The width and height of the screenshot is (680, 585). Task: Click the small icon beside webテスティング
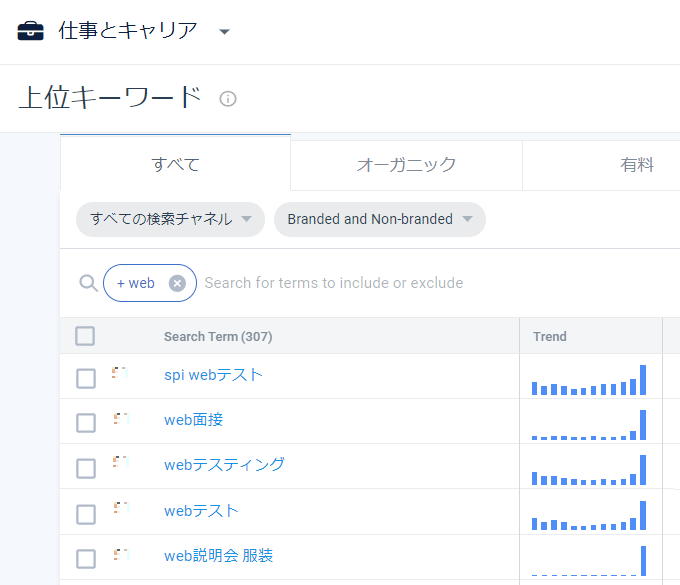click(120, 464)
